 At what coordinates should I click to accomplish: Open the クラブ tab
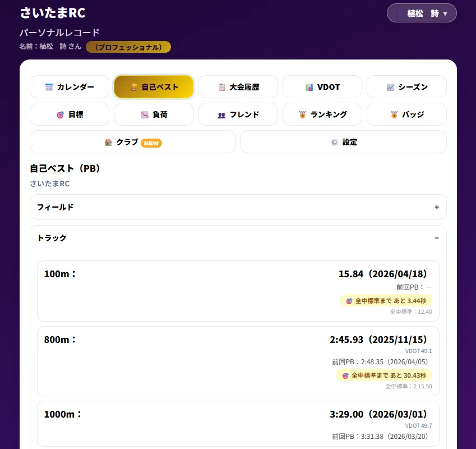coord(133,142)
